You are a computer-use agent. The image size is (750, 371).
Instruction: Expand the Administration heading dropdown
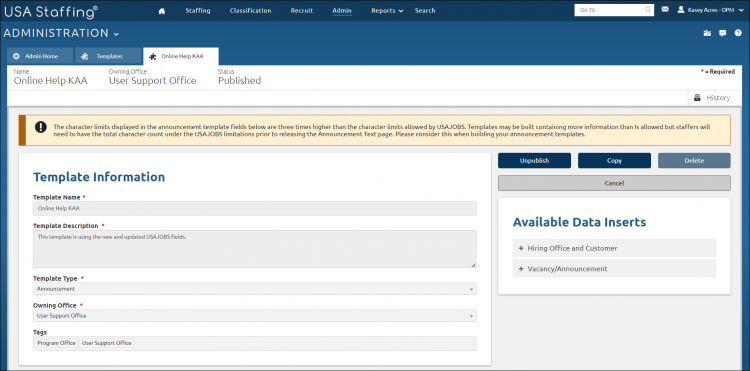[61, 33]
